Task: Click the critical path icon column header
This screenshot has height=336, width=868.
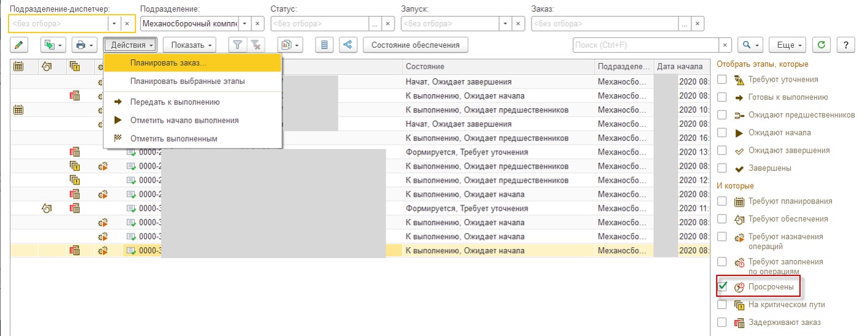Action: coord(75,66)
